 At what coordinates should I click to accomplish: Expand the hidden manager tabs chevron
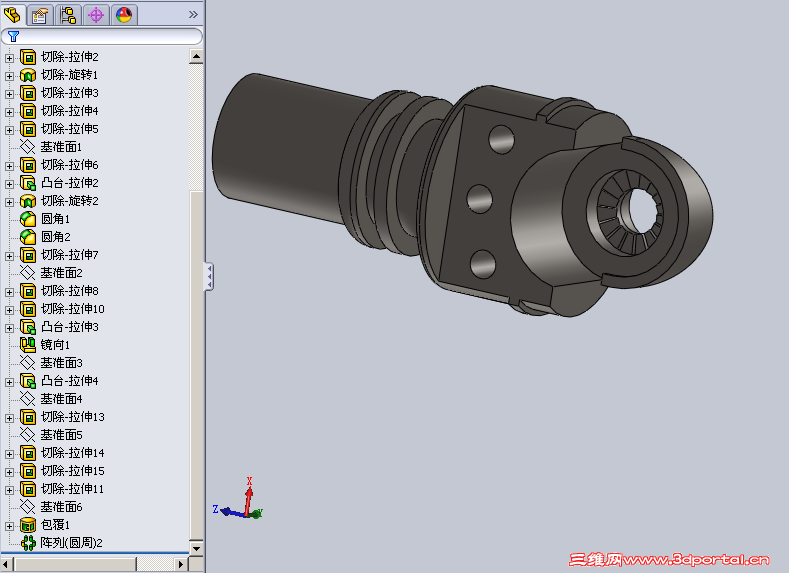tap(193, 15)
